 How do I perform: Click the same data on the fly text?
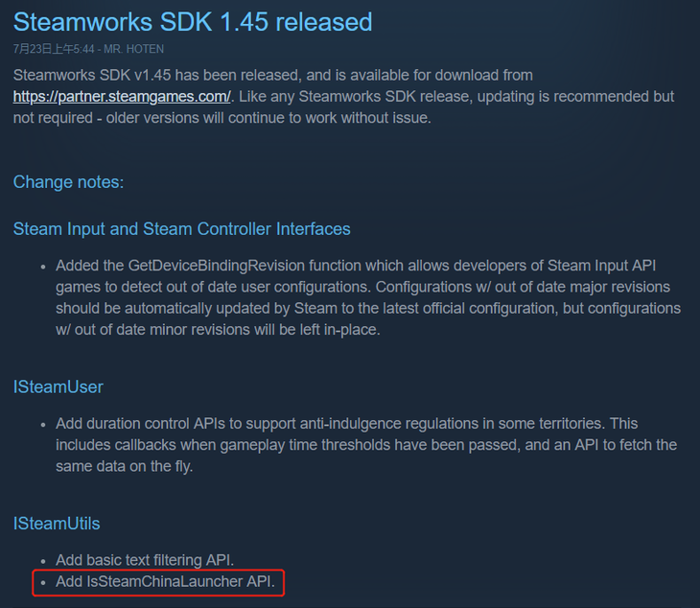click(124, 466)
